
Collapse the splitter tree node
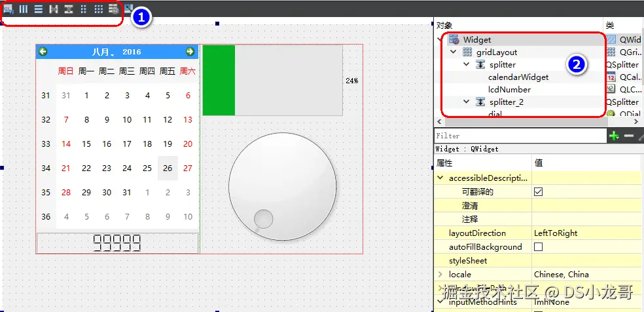pos(467,64)
